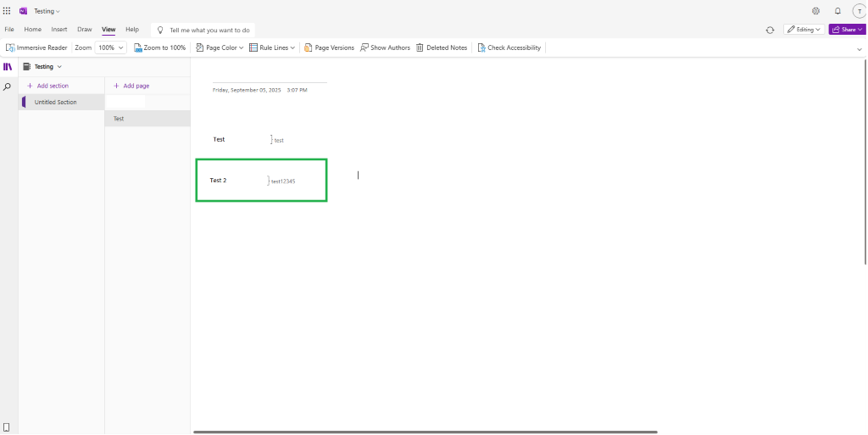Click the horizontal scrollbar at the bottom
Screen dimensions: 868x435
click(x=426, y=432)
